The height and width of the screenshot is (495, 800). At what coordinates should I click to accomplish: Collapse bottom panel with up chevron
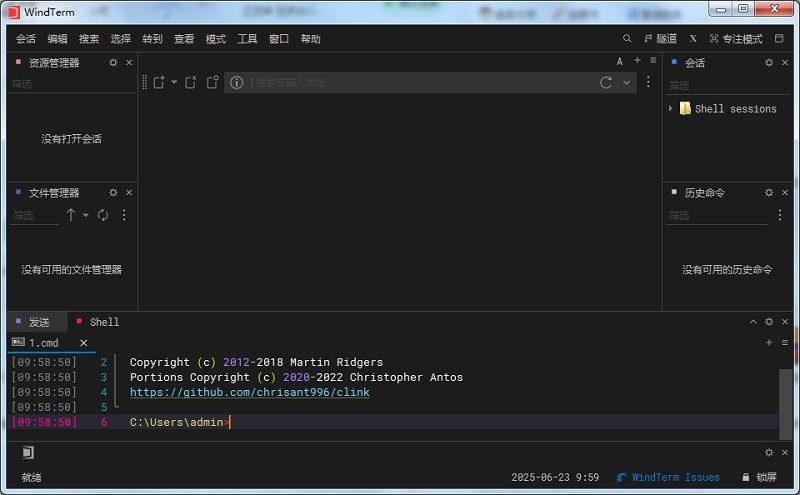tap(754, 322)
